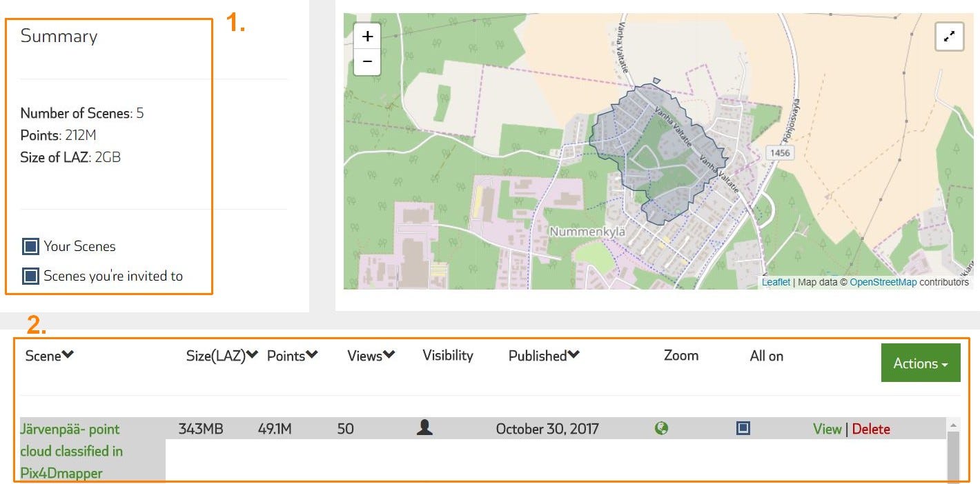The width and height of the screenshot is (980, 484).
Task: Click the Nummenkylä label on the map
Action: pyautogui.click(x=587, y=232)
